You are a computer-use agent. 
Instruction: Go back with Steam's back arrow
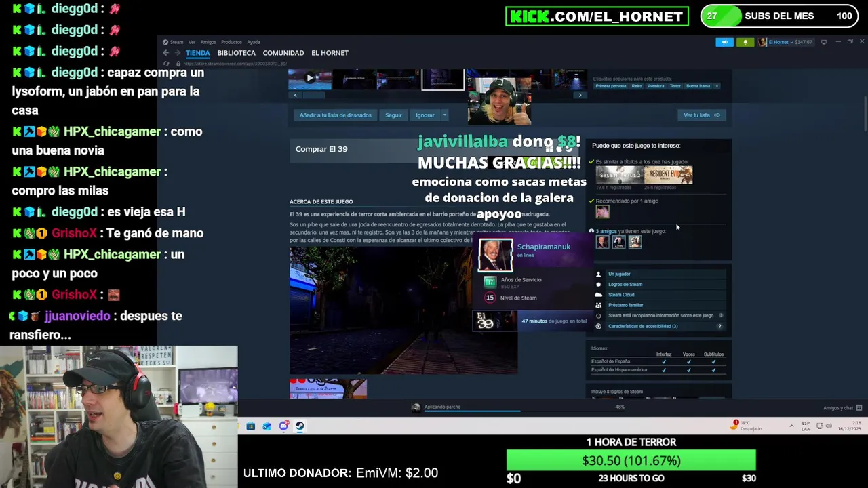coord(165,53)
